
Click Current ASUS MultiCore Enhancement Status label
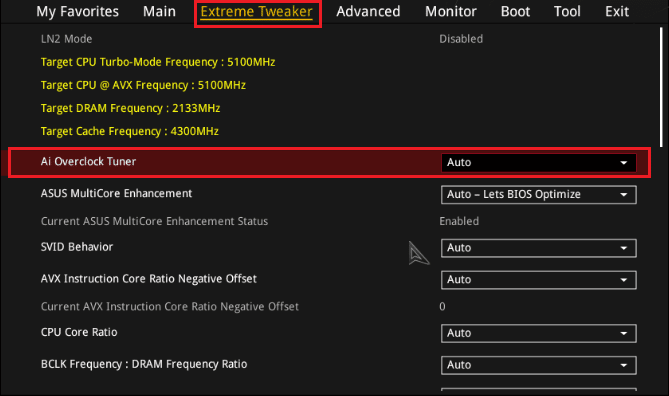coord(154,221)
